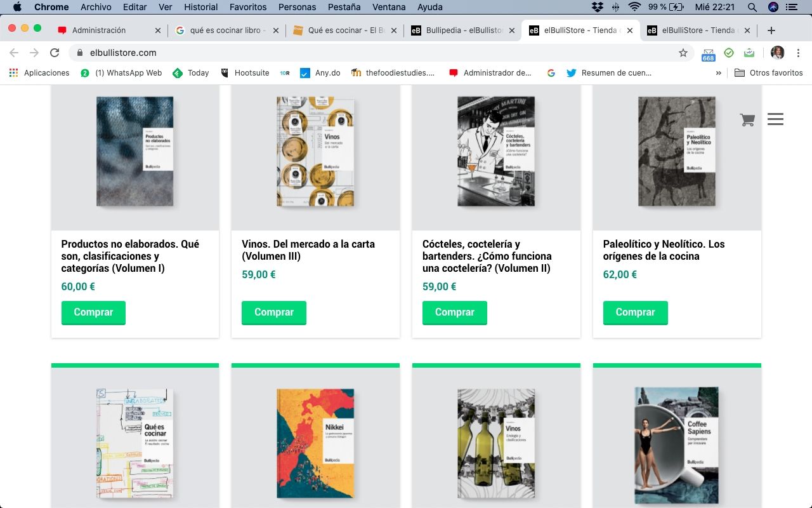Open the Historial menu
Screen dimensions: 812x508
click(x=200, y=7)
